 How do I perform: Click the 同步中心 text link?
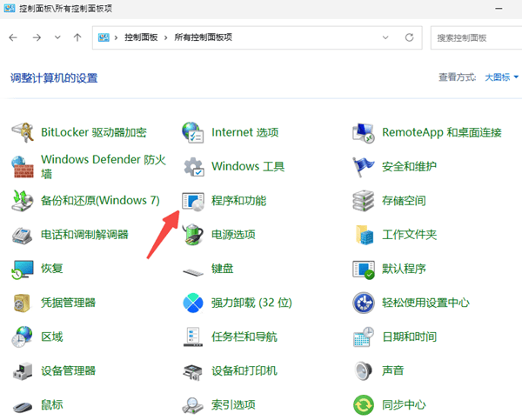coord(404,405)
